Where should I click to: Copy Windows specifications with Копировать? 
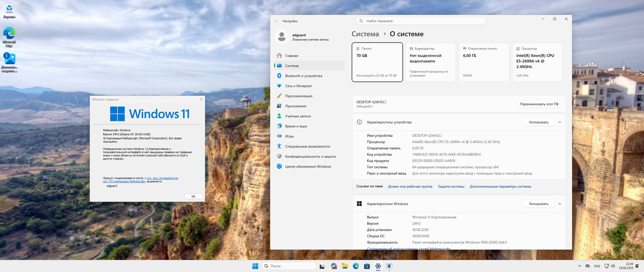(539, 204)
